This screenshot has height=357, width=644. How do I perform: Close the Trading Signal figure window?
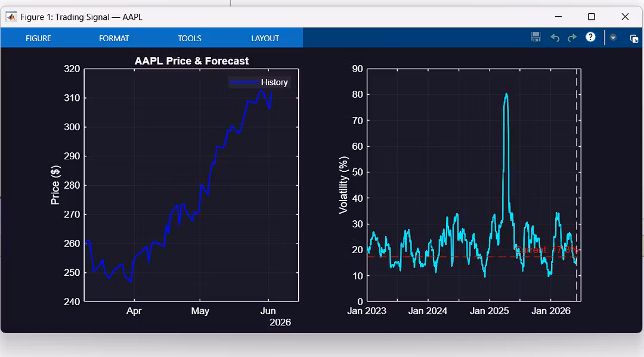coord(625,17)
